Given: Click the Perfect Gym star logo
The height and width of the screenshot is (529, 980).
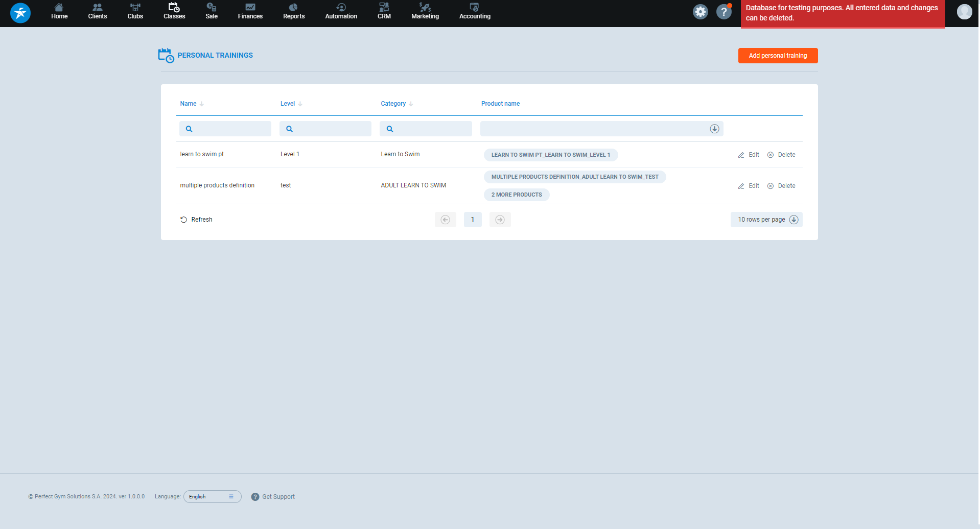Looking at the screenshot, I should coord(20,13).
